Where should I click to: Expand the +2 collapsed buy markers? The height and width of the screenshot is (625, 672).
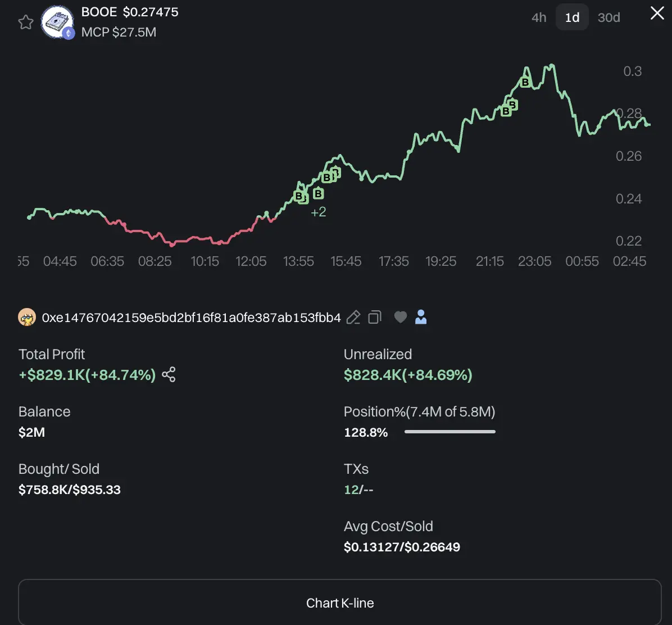click(x=318, y=212)
